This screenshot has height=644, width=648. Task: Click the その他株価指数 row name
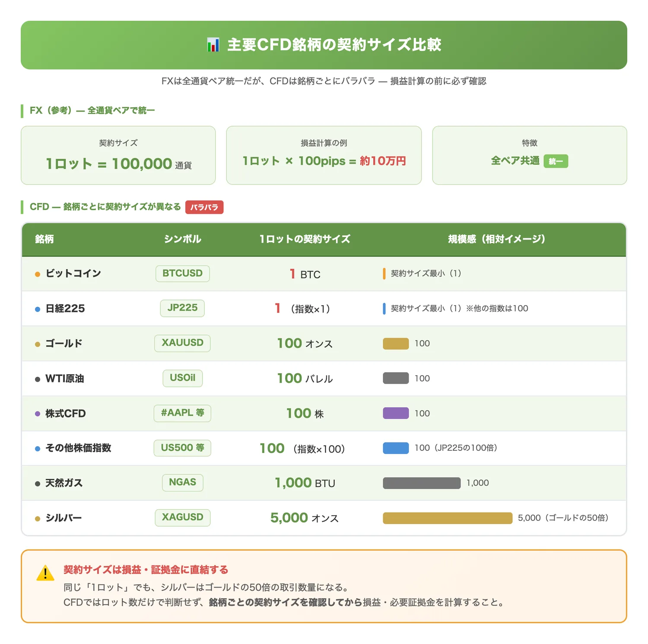pos(78,448)
